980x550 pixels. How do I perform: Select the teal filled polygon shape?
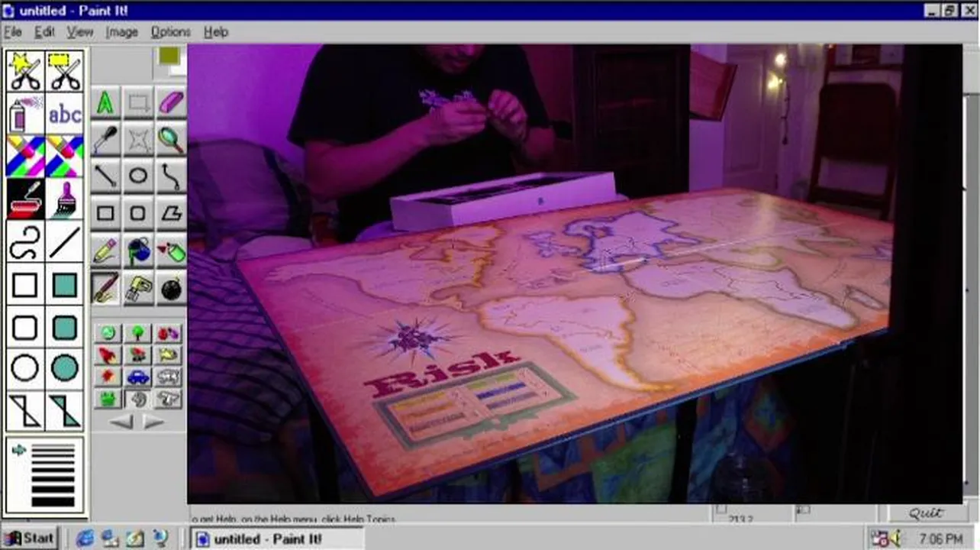65,410
